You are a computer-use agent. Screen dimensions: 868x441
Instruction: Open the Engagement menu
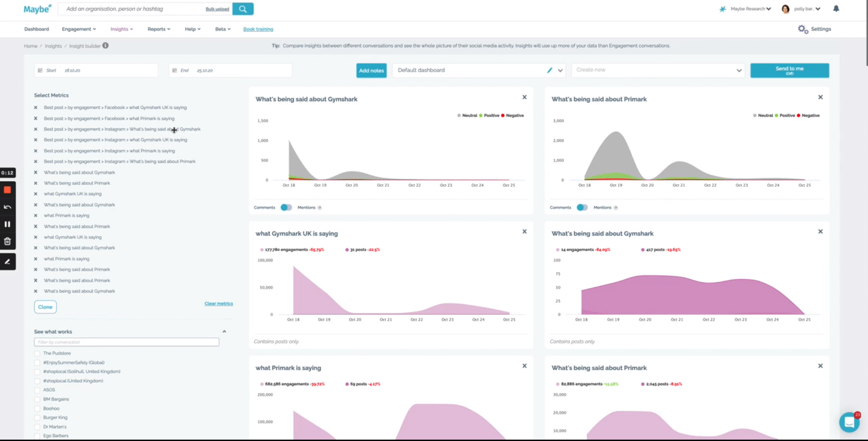coord(79,29)
